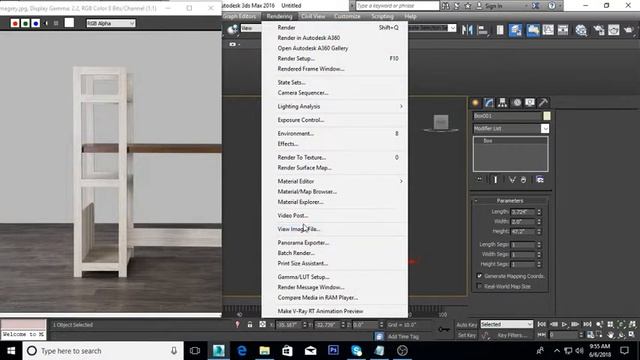Toggle alpha channel display in image viewer
This screenshot has height=360, width=640.
[x=46, y=23]
